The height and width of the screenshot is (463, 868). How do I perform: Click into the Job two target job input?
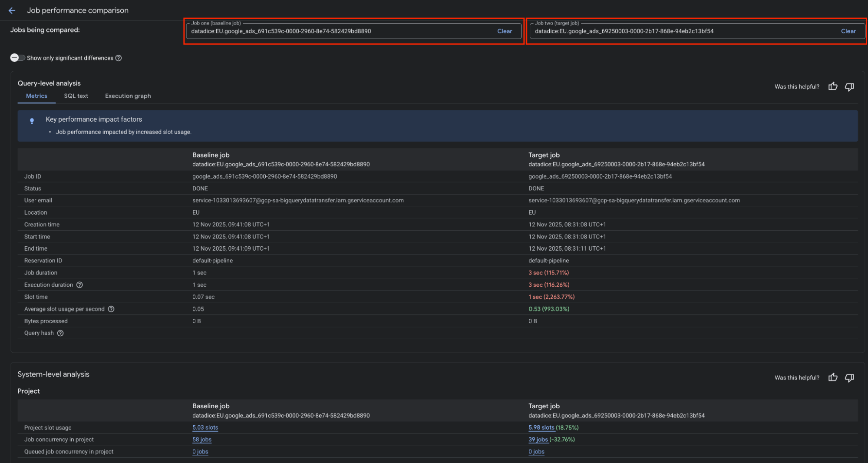[682, 31]
